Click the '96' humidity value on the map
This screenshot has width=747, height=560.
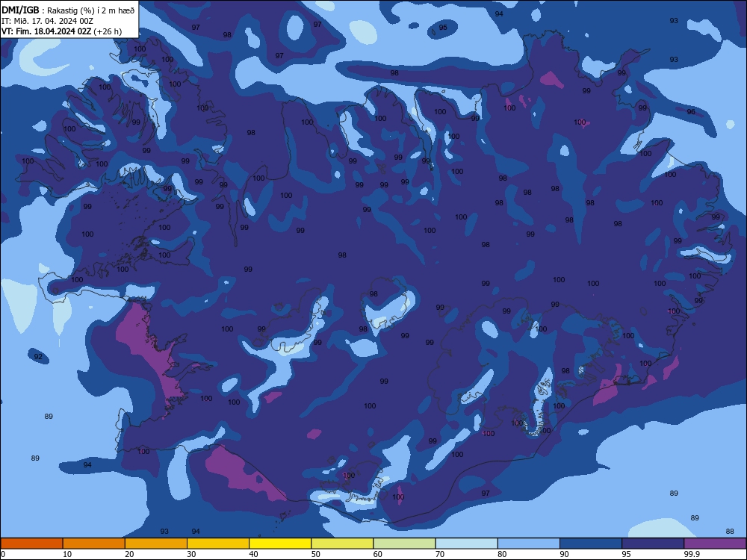[x=691, y=112]
